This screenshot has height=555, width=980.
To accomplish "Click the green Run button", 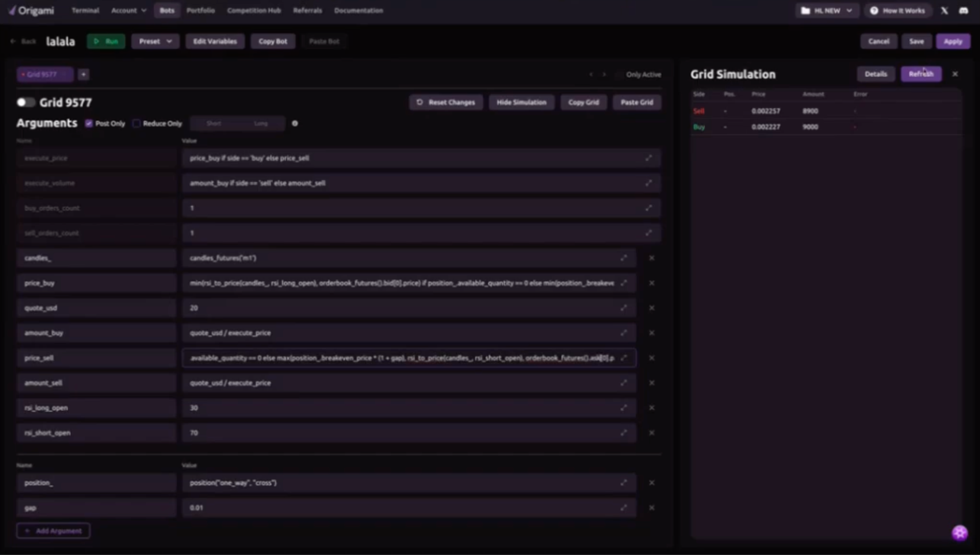I will (106, 41).
